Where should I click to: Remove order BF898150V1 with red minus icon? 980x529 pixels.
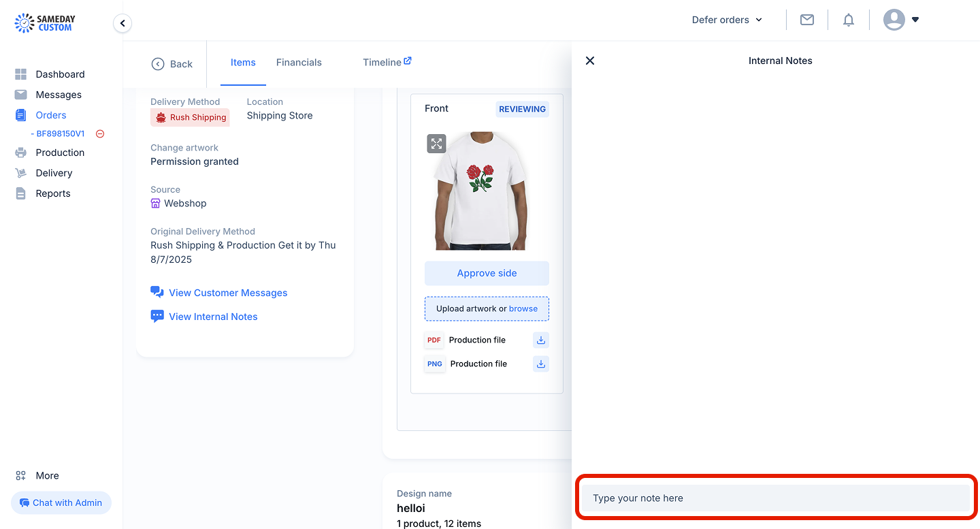click(100, 133)
